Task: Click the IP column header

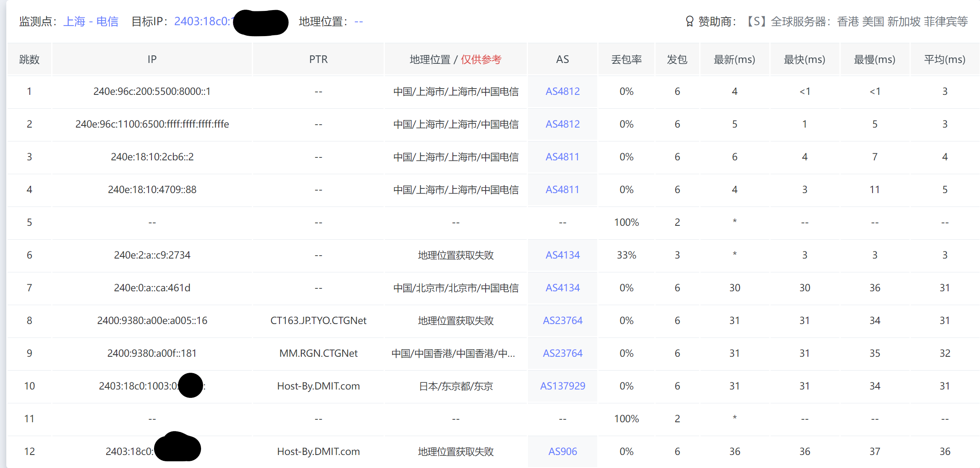Action: point(152,60)
